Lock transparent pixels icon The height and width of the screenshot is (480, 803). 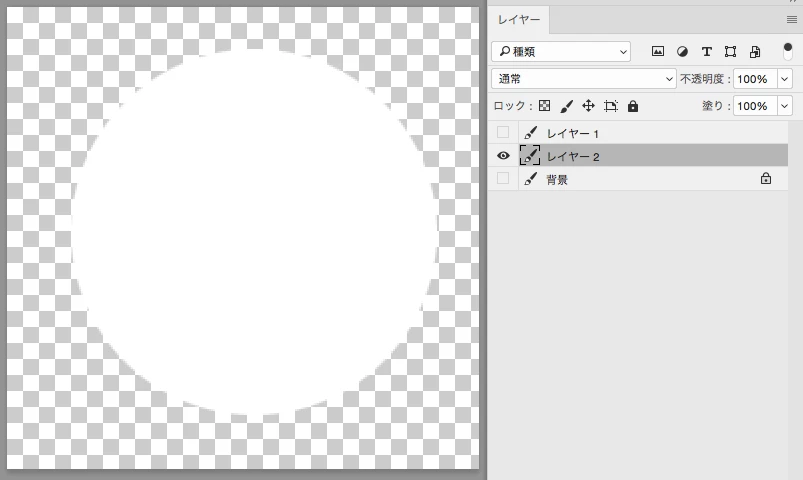[544, 106]
